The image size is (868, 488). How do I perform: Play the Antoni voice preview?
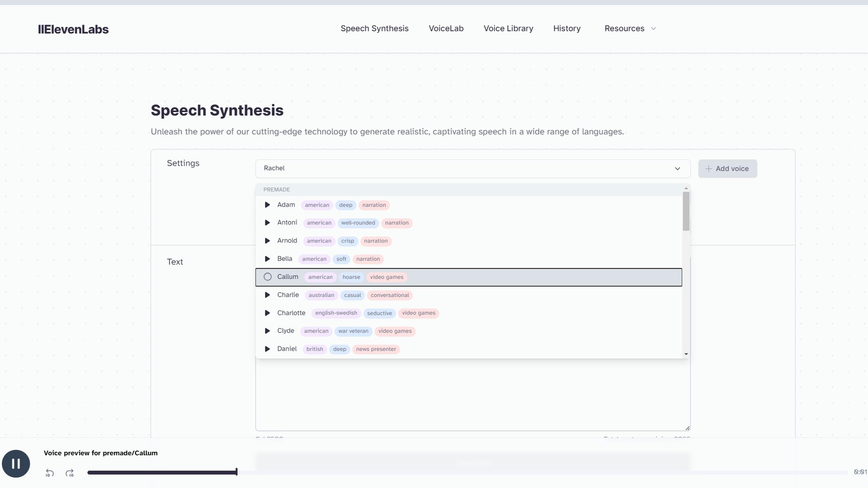click(267, 223)
